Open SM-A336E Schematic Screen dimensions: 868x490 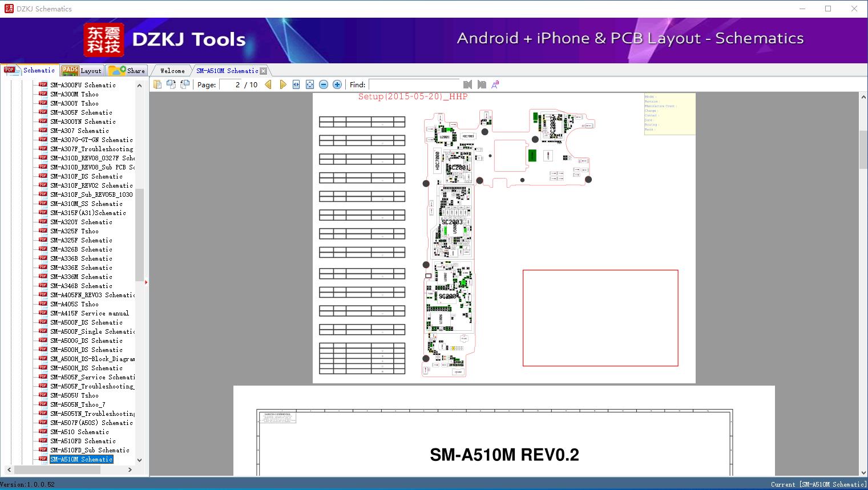point(81,268)
